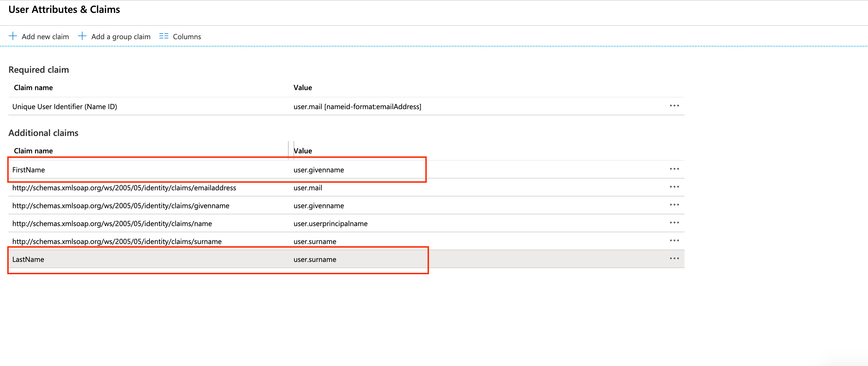Click the plus icon for Add a group claim
868x366 pixels.
pyautogui.click(x=82, y=36)
